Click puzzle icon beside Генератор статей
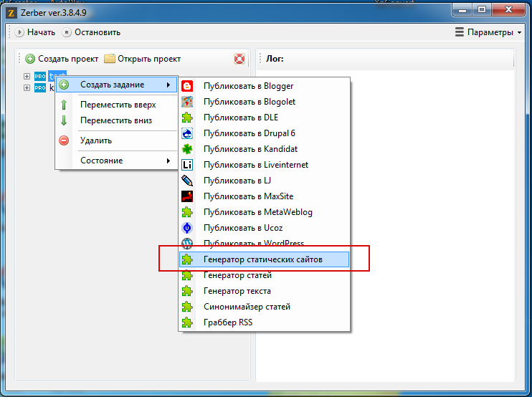 click(x=187, y=275)
